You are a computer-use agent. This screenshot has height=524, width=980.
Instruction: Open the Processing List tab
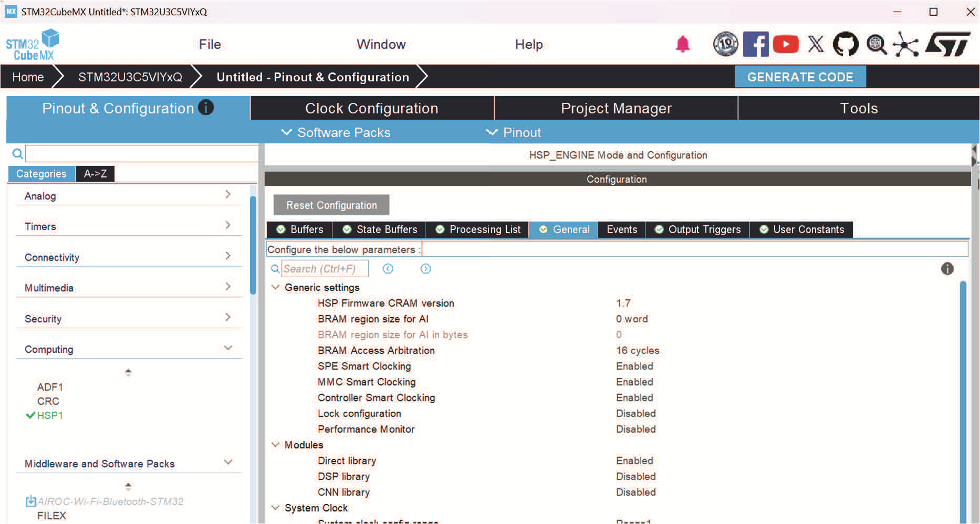tap(477, 229)
